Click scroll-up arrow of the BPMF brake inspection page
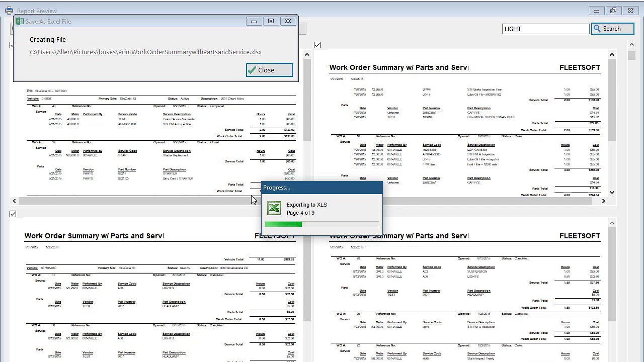644x362 pixels. pyautogui.click(x=612, y=54)
